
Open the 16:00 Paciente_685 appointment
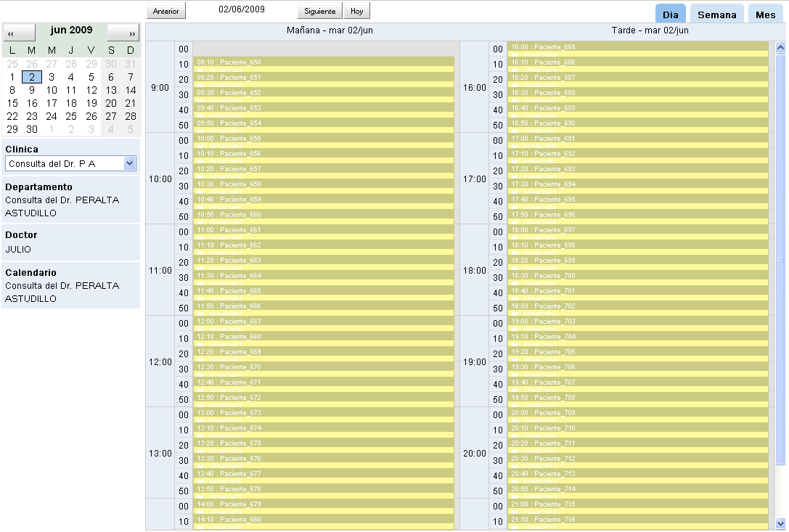(637, 49)
